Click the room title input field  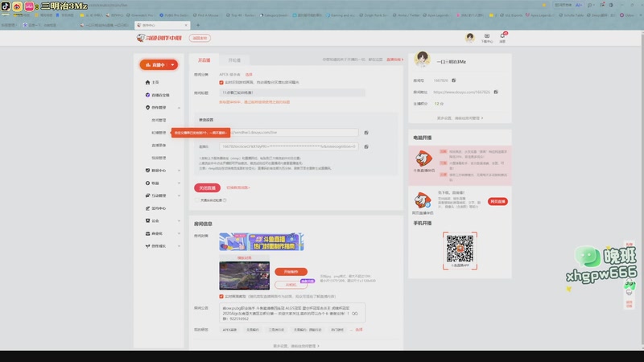click(292, 93)
